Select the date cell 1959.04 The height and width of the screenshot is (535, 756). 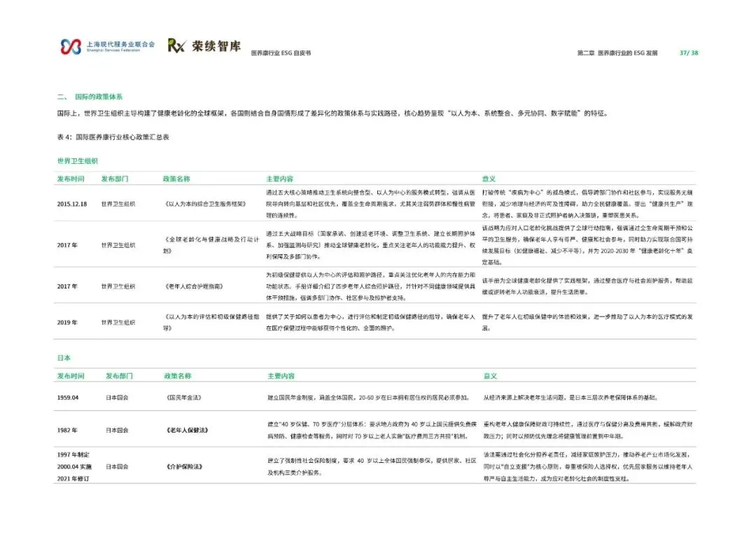(x=67, y=398)
